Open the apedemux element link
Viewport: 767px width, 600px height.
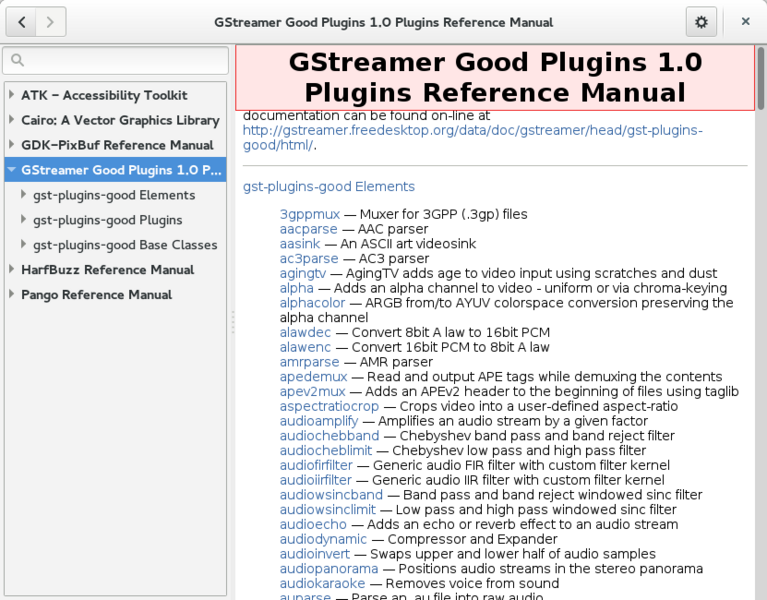pyautogui.click(x=313, y=377)
